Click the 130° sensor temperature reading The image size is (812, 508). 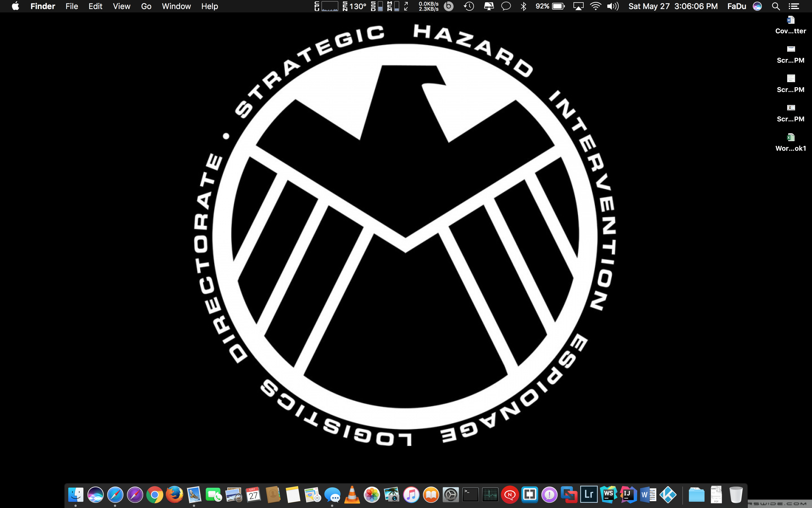pyautogui.click(x=354, y=6)
